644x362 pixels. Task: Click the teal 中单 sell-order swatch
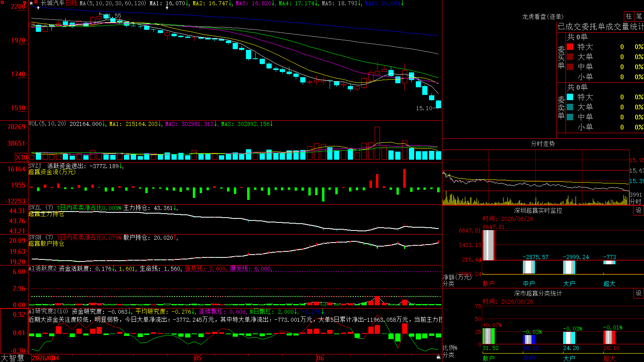[570, 117]
